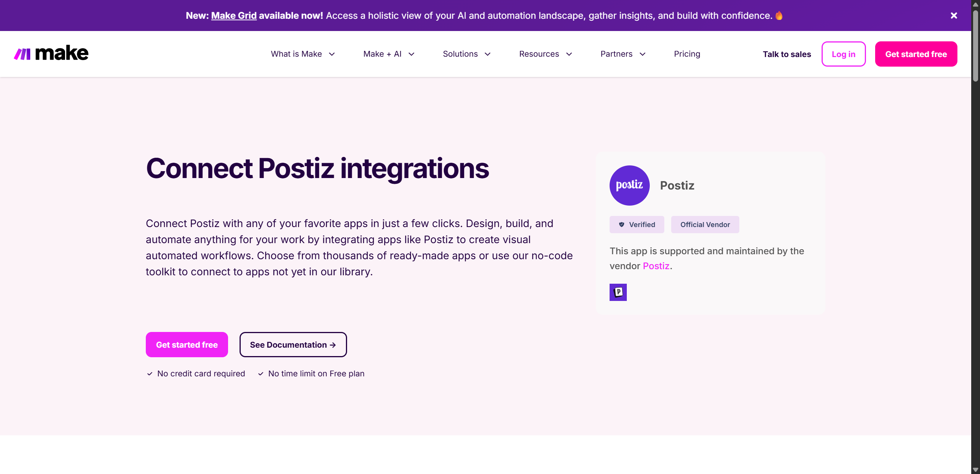980x474 pixels.
Task: Expand the Solutions menu
Action: pos(466,54)
